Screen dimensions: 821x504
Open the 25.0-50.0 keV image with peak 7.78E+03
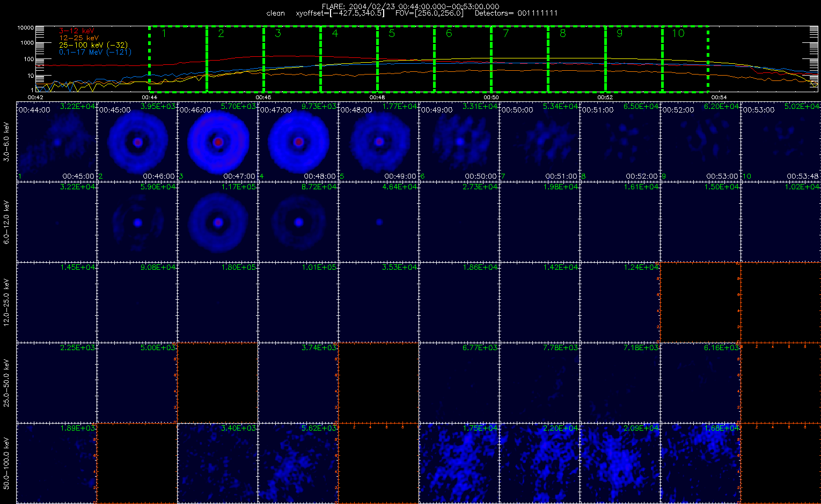[x=540, y=383]
